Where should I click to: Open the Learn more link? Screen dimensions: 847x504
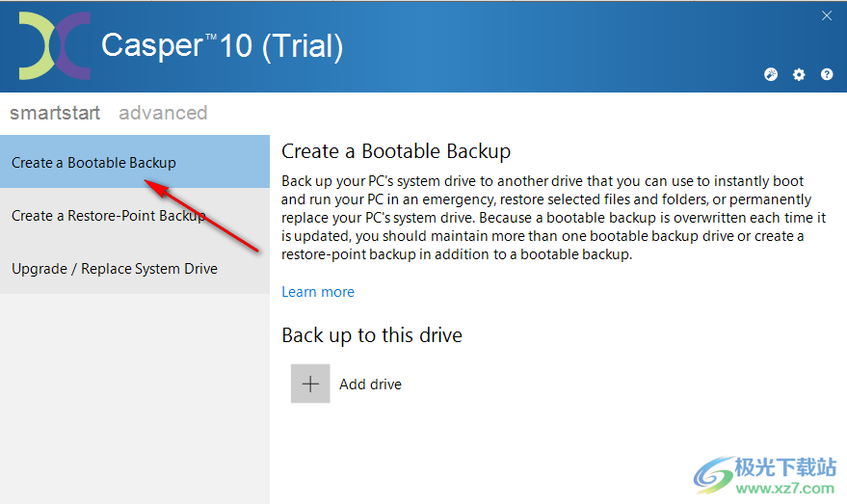click(x=318, y=292)
